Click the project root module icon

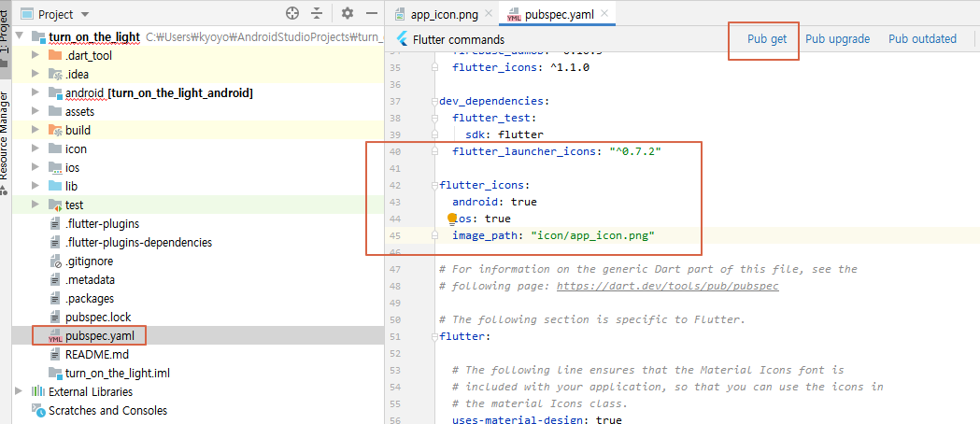(x=38, y=36)
